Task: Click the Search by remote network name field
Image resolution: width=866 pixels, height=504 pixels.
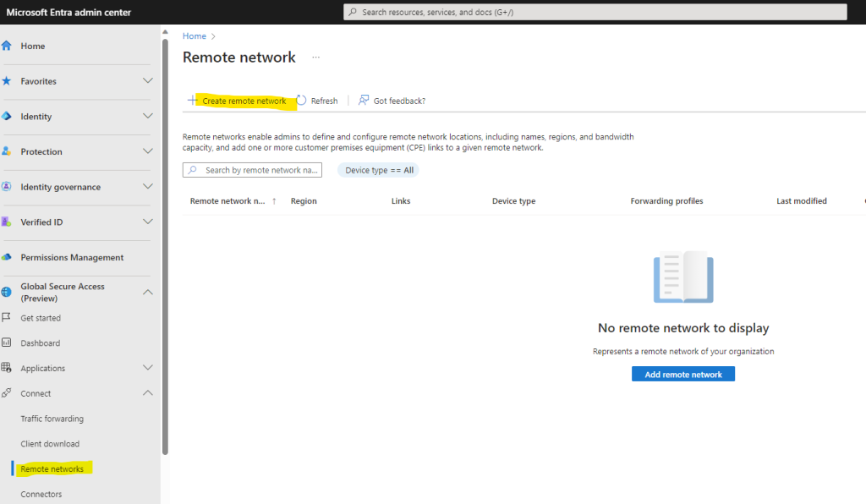Action: [252, 170]
